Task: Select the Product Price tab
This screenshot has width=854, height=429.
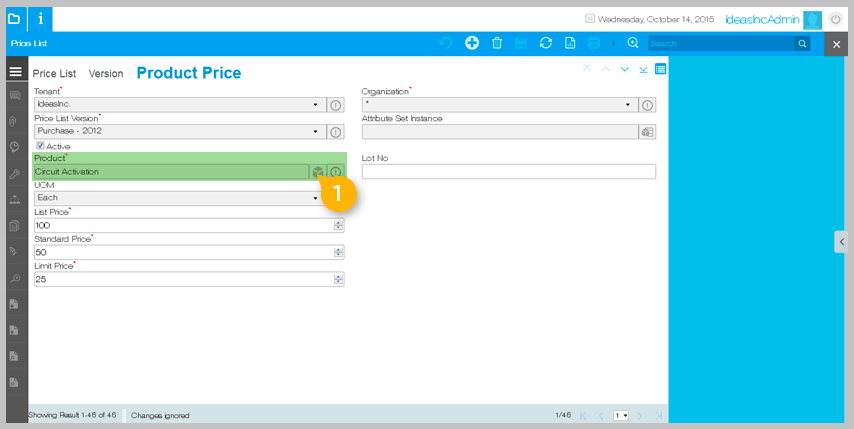Action: coord(188,73)
